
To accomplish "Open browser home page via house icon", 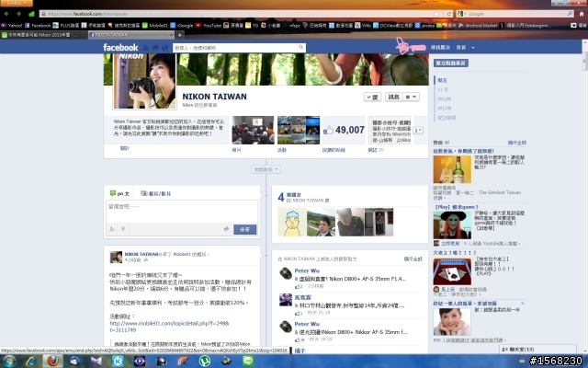I will [x=582, y=14].
